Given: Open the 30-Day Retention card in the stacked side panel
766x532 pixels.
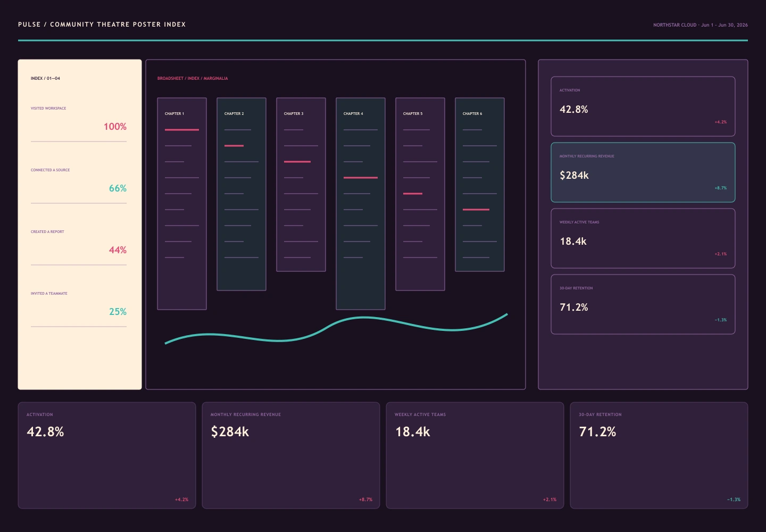Looking at the screenshot, I should click(643, 304).
